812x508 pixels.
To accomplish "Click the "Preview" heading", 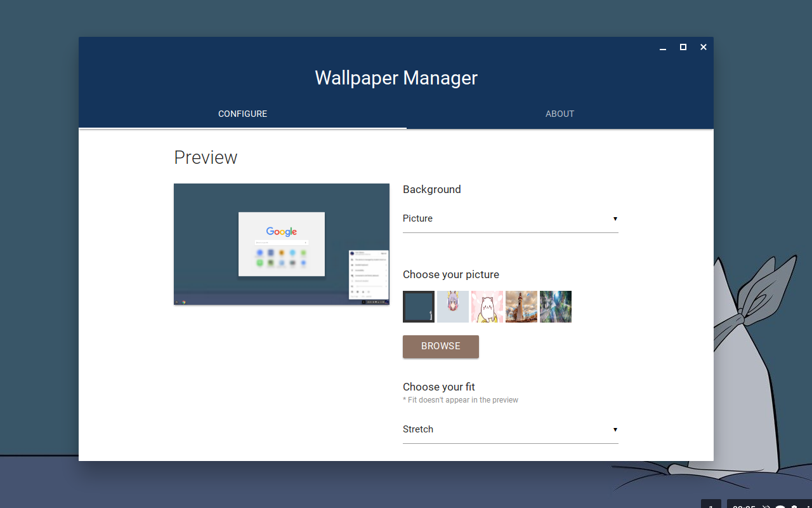I will point(206,157).
